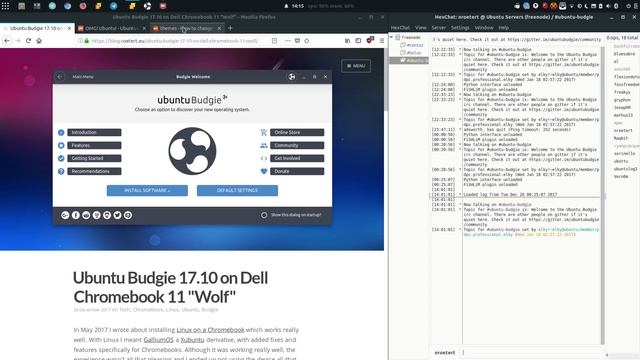
Task: Click the red extension icon in Firefox toolbar
Action: [x=370, y=40]
